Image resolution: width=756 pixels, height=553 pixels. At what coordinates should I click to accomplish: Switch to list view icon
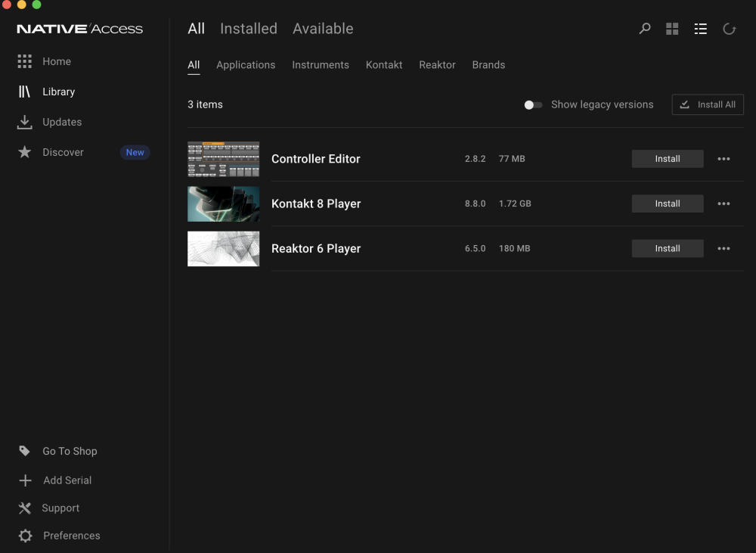(x=701, y=29)
